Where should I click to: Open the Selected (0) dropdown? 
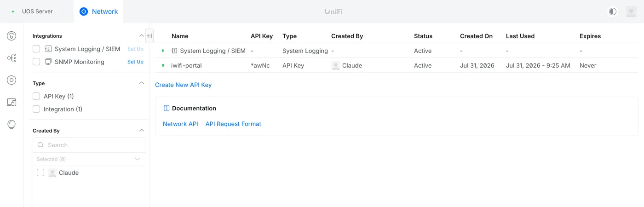(89, 159)
